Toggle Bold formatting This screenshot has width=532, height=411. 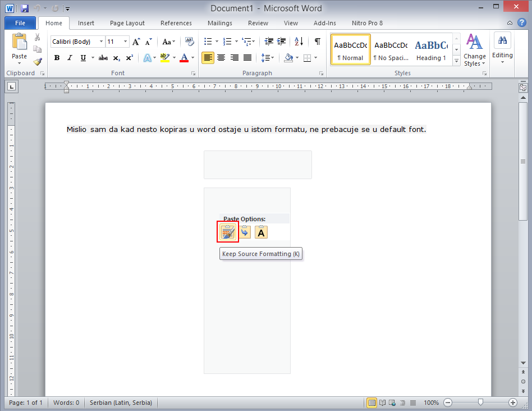(57, 58)
